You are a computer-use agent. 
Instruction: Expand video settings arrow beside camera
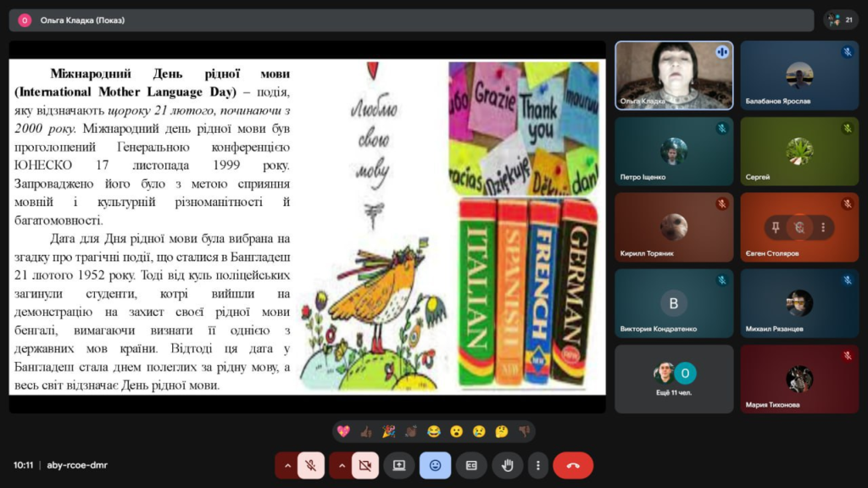pos(342,465)
